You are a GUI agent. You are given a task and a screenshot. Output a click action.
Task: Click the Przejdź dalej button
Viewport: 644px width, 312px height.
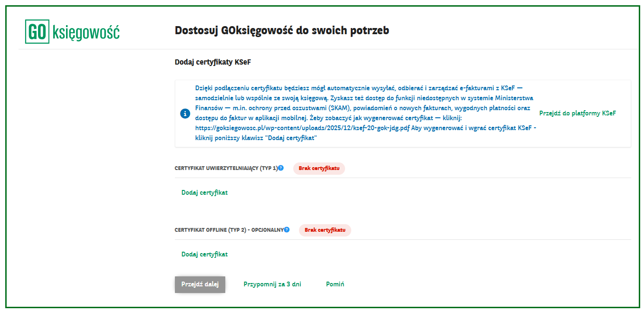click(200, 284)
